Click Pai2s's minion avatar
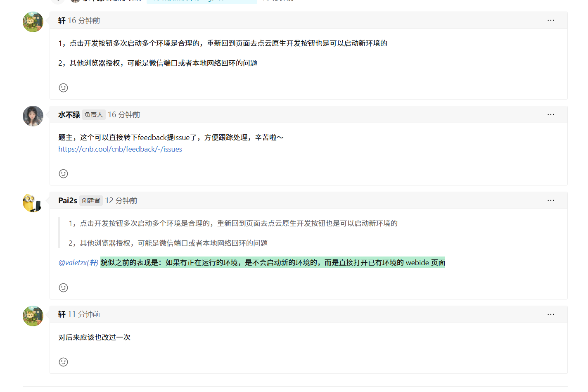This screenshot has width=588, height=392. click(x=33, y=202)
